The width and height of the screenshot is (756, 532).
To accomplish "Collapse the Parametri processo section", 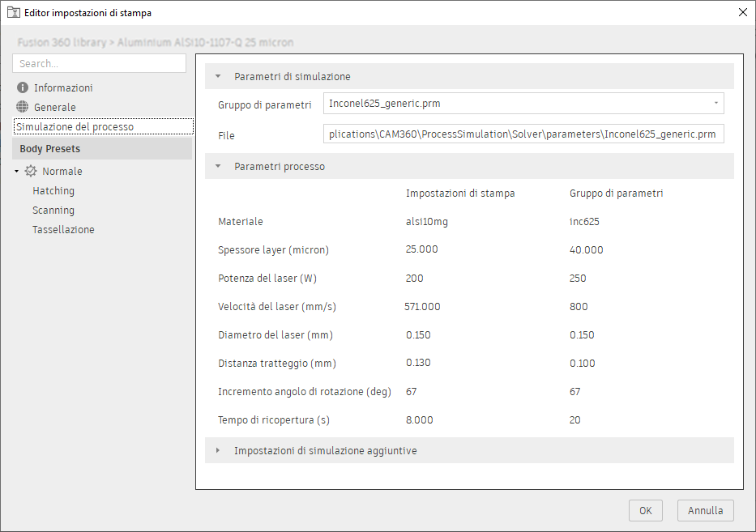I will point(217,167).
